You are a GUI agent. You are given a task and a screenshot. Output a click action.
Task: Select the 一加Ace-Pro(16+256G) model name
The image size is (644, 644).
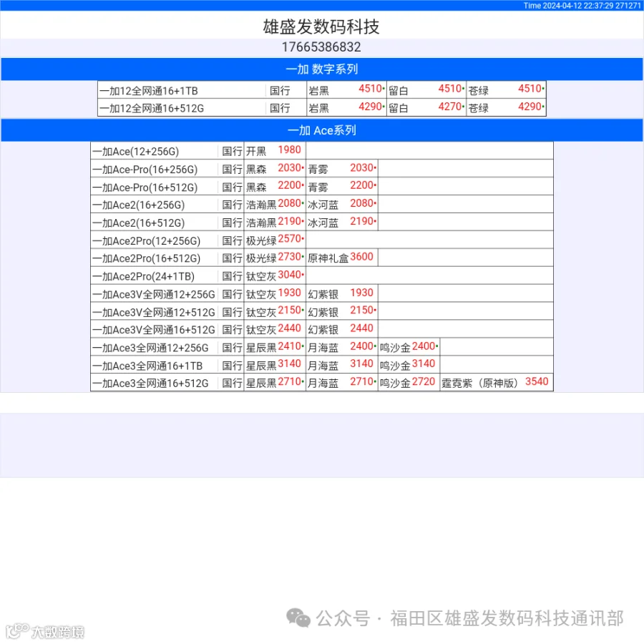145,170
